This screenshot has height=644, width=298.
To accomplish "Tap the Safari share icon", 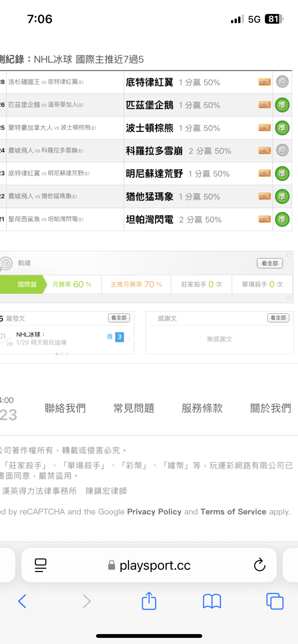I will [149, 601].
